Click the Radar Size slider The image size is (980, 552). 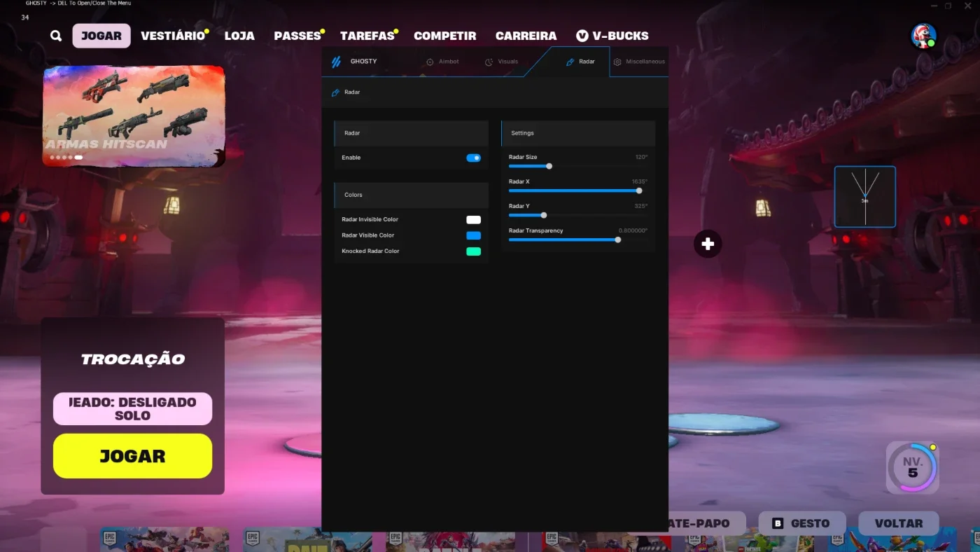point(578,166)
